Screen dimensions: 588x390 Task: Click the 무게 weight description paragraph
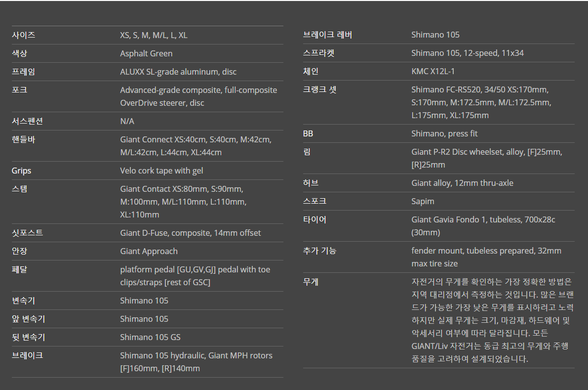click(493, 320)
